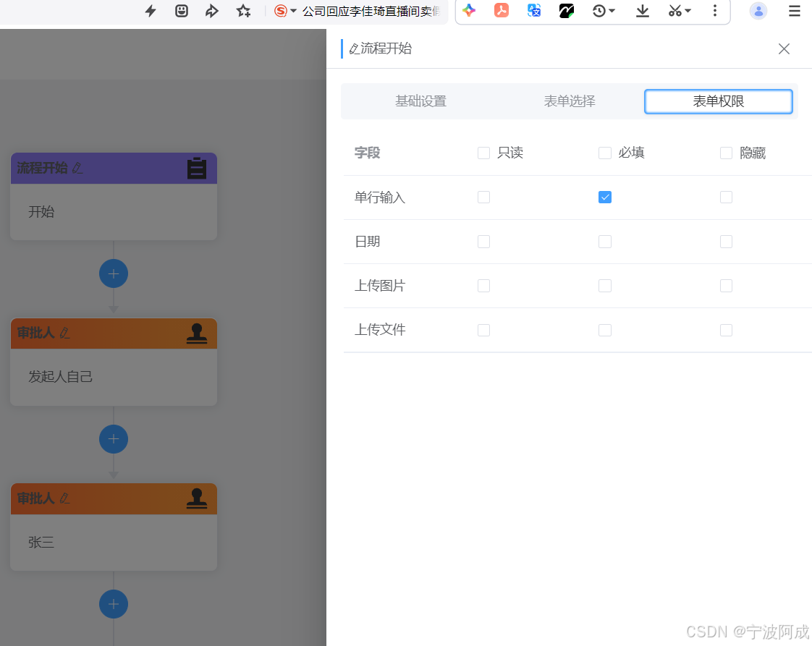812x646 pixels.
Task: Click the smiley face toolbar icon
Action: pyautogui.click(x=181, y=10)
